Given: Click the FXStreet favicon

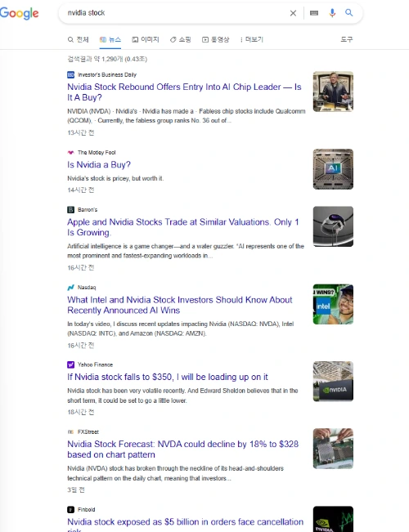Looking at the screenshot, I should (70, 432).
